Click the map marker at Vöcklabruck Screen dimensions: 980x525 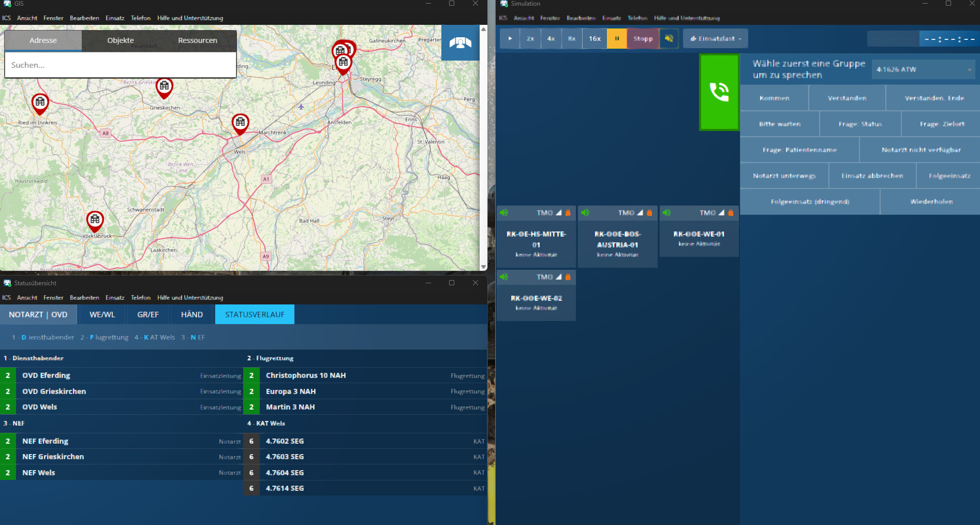pyautogui.click(x=95, y=220)
